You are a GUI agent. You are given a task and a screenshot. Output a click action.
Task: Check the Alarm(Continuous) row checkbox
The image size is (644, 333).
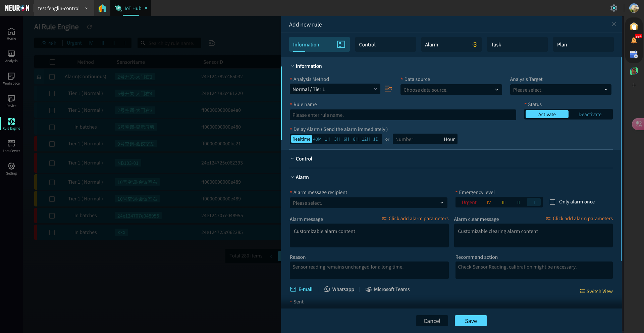click(x=52, y=77)
